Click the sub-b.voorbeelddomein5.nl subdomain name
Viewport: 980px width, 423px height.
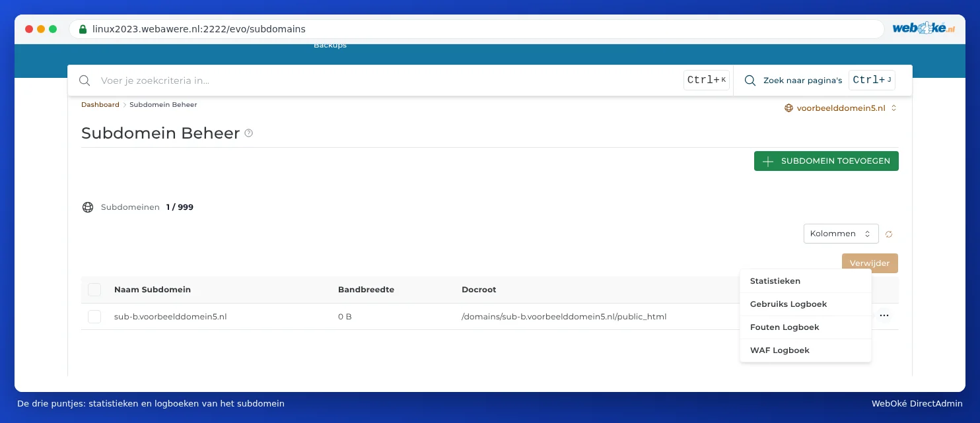[x=170, y=317]
